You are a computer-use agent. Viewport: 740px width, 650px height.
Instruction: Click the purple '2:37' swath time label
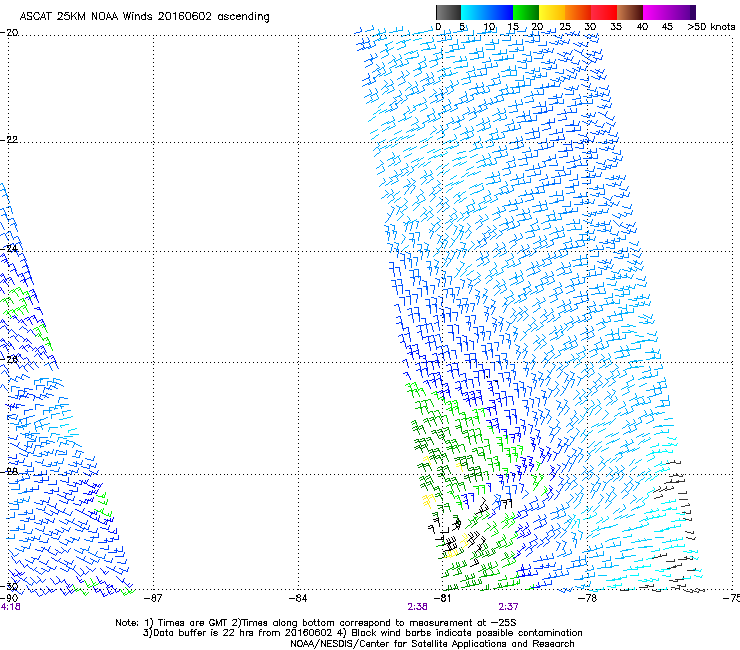(x=508, y=607)
